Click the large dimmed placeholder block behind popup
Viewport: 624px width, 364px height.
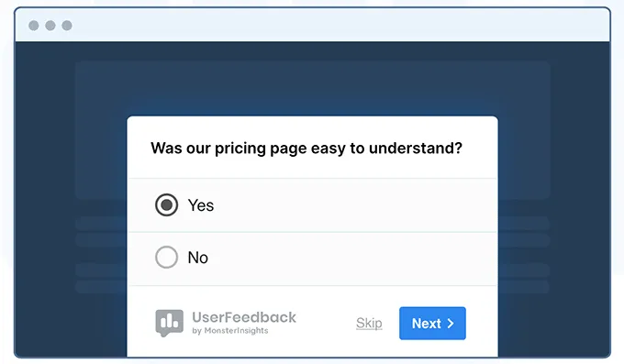click(x=312, y=88)
